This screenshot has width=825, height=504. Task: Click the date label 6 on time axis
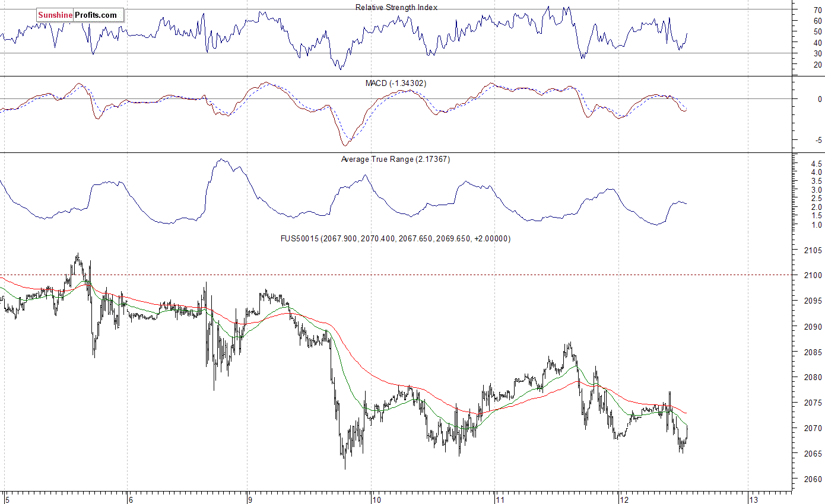pos(131,499)
